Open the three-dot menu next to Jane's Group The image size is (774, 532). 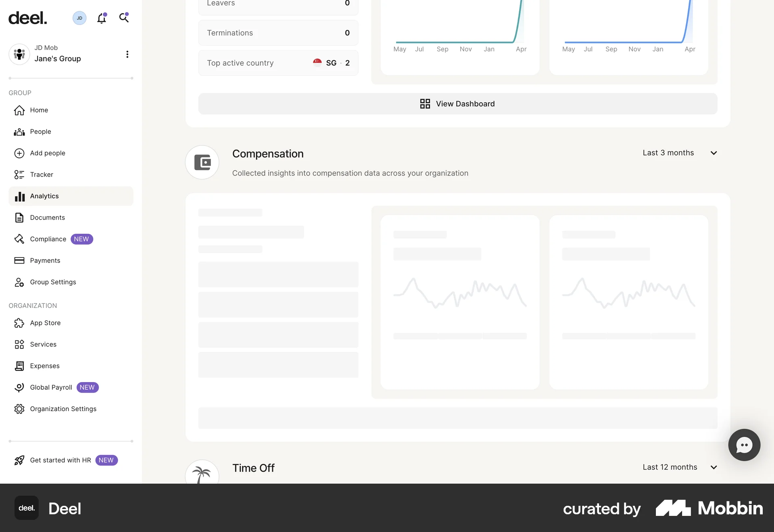[x=127, y=54]
